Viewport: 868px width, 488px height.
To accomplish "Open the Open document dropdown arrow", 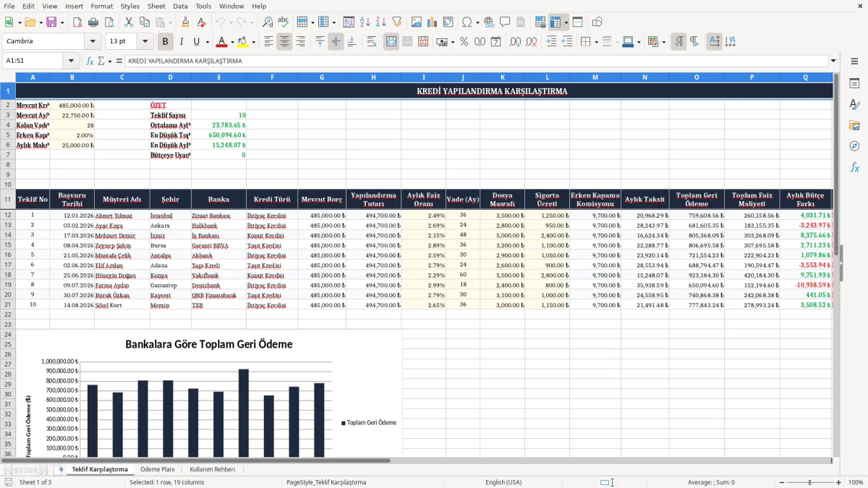I will coord(41,22).
